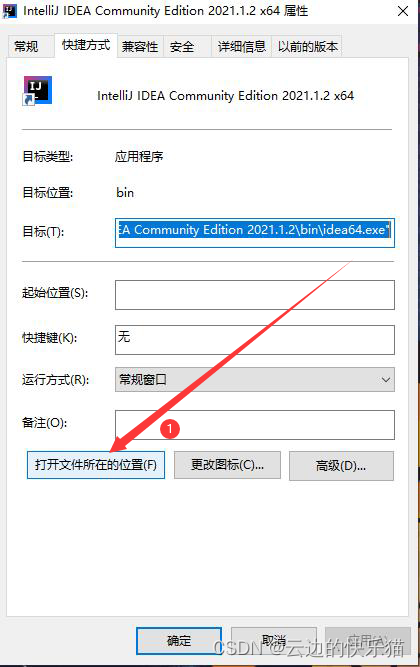Click 打开文件所在的位置(F) button
The height and width of the screenshot is (667, 420).
click(x=96, y=465)
